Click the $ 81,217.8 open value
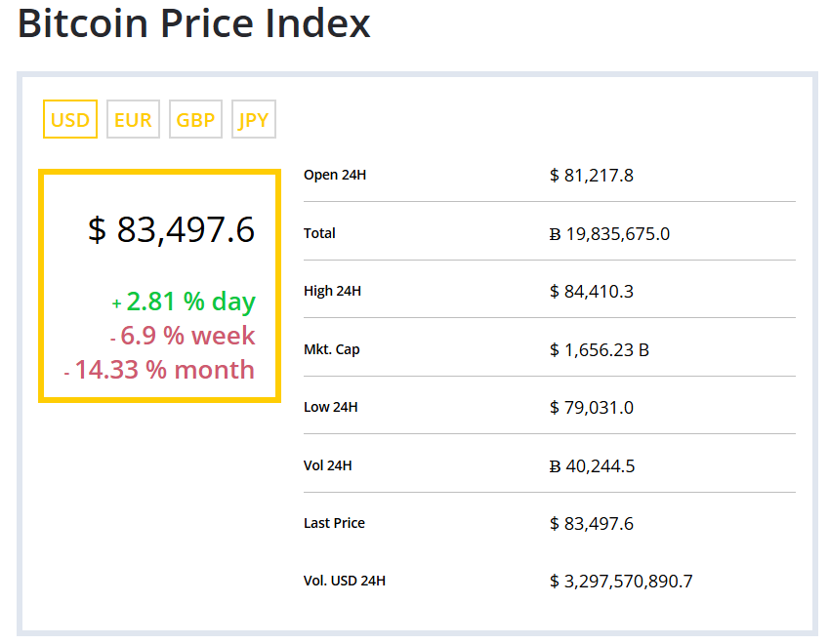The image size is (829, 644). point(592,176)
